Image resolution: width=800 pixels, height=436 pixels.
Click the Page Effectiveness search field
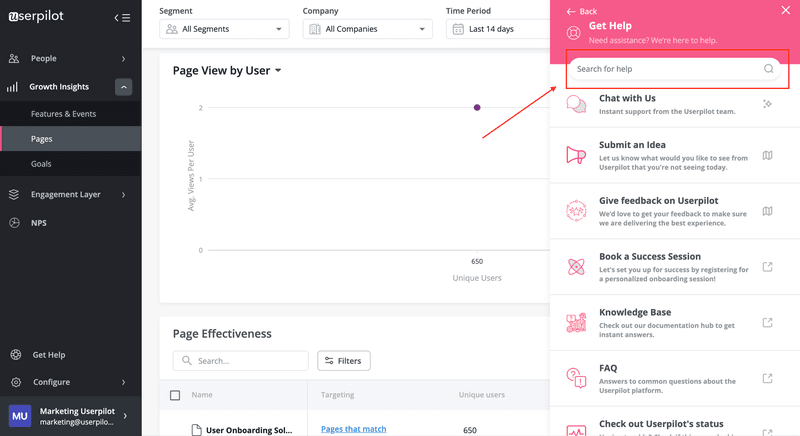(x=240, y=361)
